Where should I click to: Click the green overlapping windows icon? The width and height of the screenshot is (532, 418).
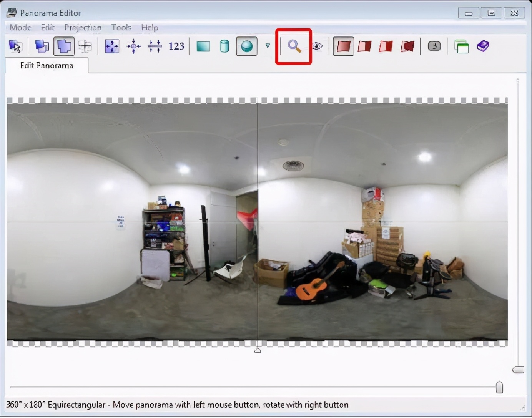coord(461,46)
